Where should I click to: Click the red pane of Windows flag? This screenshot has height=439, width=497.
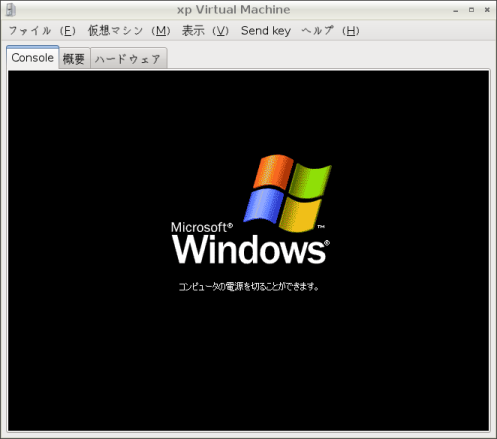point(273,171)
